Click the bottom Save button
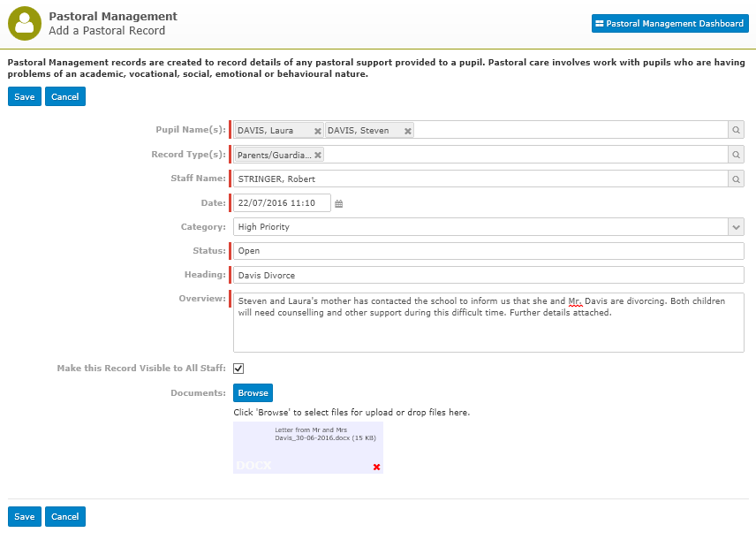This screenshot has height=540, width=756. tap(25, 516)
